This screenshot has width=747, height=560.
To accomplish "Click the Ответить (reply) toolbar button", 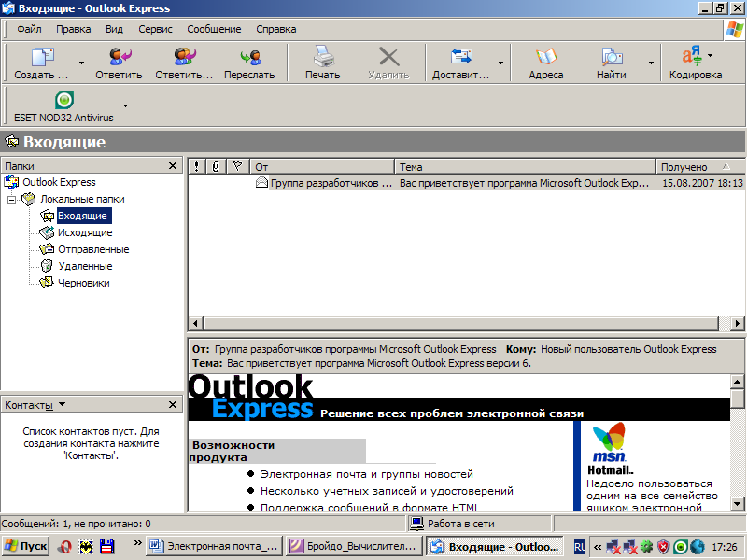I will pos(119,63).
